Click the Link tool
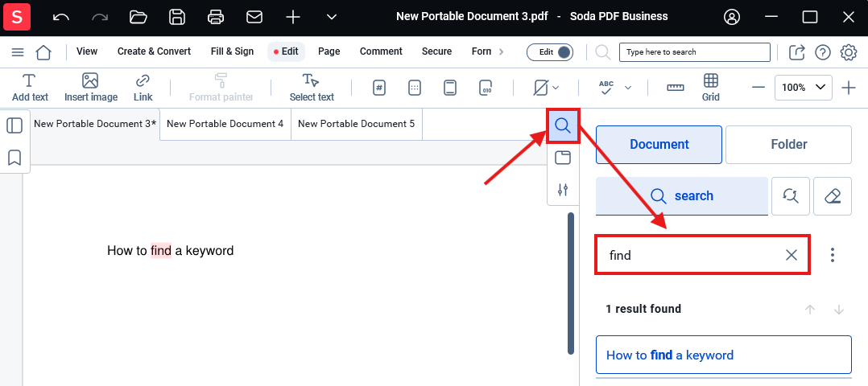868x386 pixels. point(143,88)
